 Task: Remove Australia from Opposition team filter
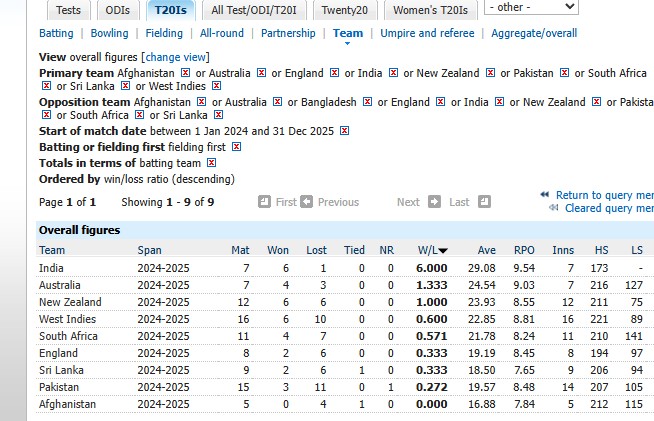coord(277,102)
